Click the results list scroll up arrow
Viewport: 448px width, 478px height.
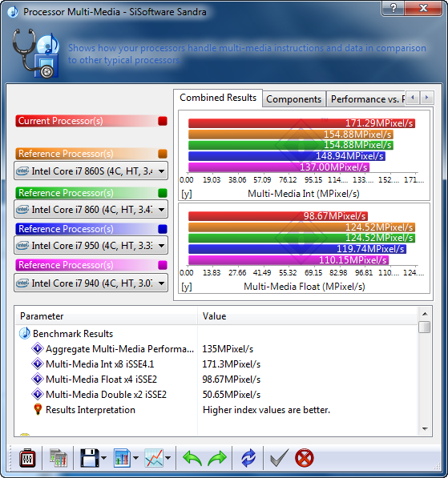(x=425, y=314)
